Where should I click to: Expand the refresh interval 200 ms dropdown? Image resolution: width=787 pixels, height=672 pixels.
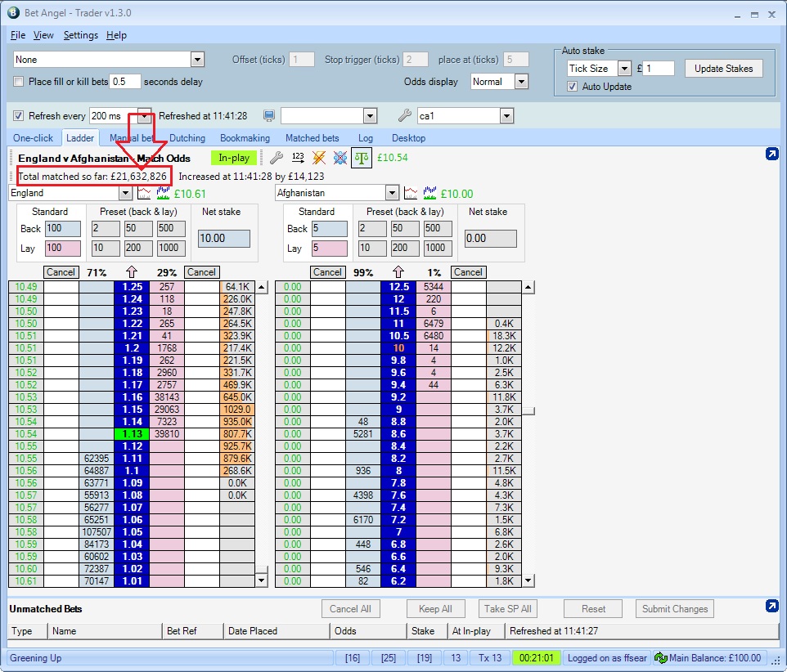pos(143,117)
